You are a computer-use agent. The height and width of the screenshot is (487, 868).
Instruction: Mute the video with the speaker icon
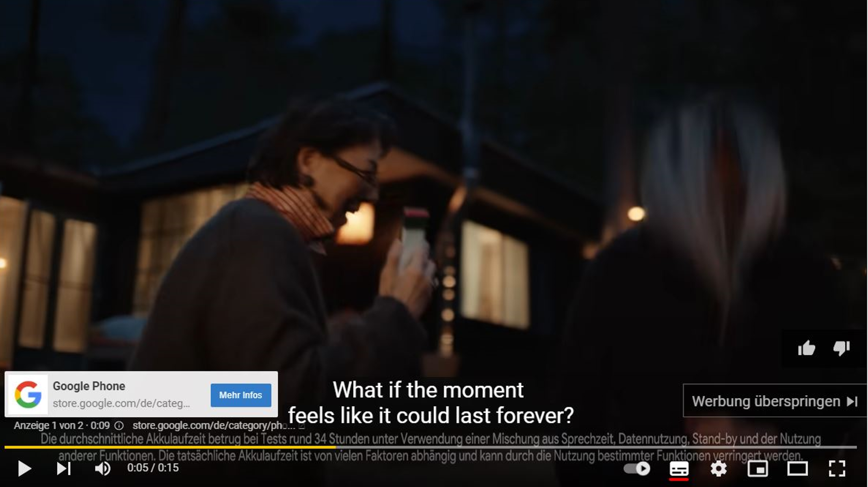(103, 468)
